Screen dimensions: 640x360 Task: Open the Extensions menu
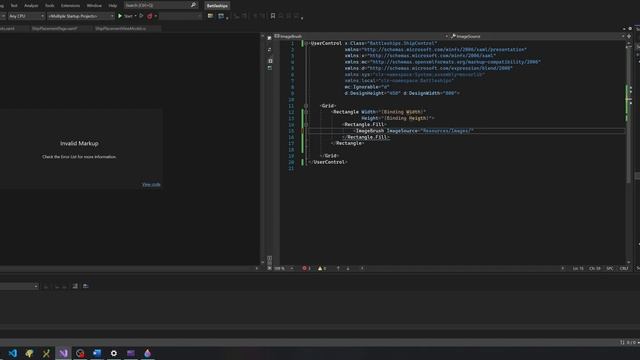point(70,6)
